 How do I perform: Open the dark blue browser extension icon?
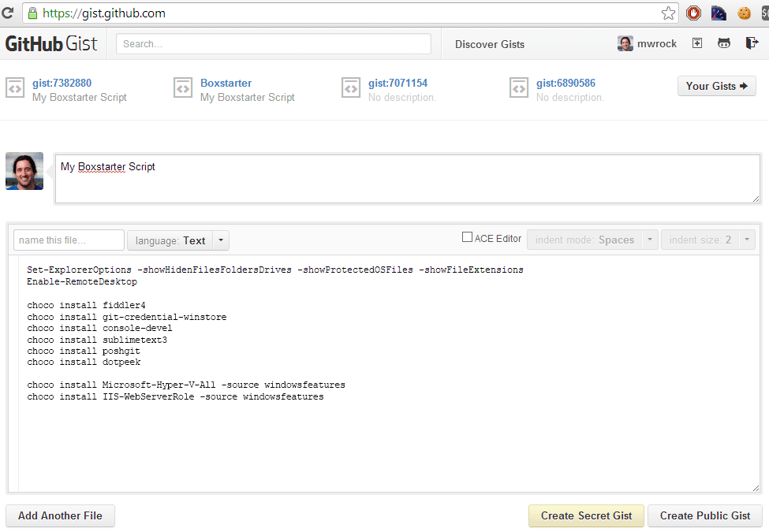pos(719,13)
